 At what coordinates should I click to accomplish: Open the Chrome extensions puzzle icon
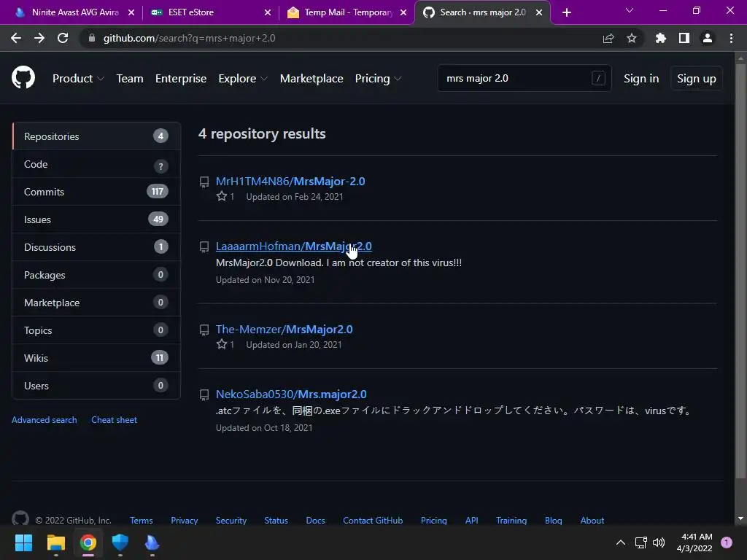(x=661, y=38)
